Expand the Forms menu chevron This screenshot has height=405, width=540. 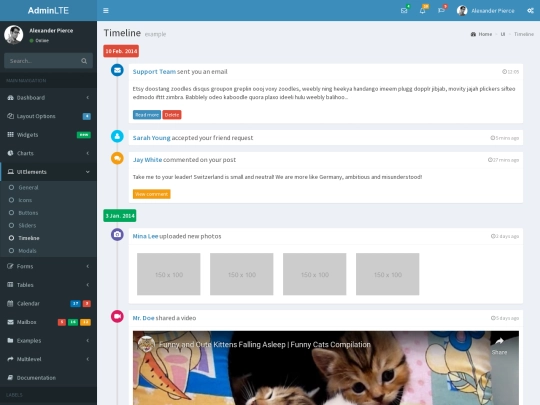click(x=88, y=266)
